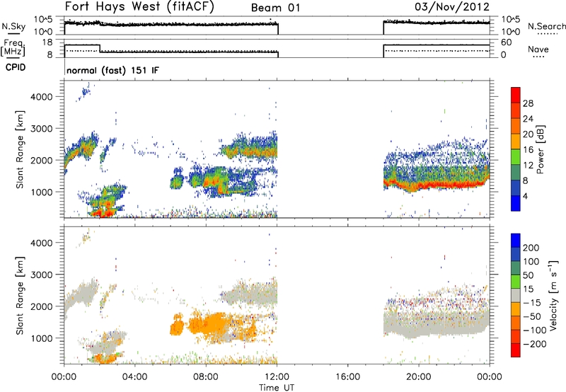Screen dimensions: 566x392
Task: Click the '60' right-side Nave axis tick
Action: [x=507, y=42]
